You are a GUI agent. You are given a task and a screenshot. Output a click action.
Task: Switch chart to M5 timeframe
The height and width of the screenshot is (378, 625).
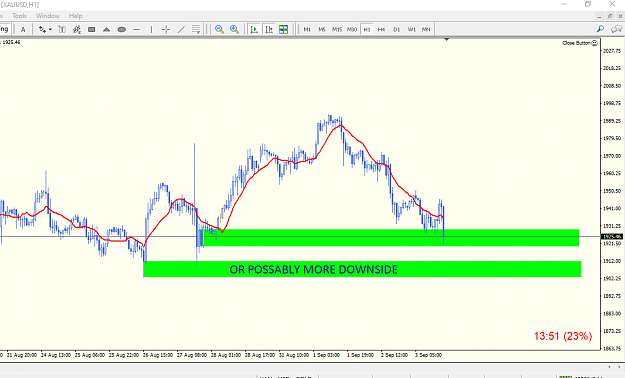(322, 30)
